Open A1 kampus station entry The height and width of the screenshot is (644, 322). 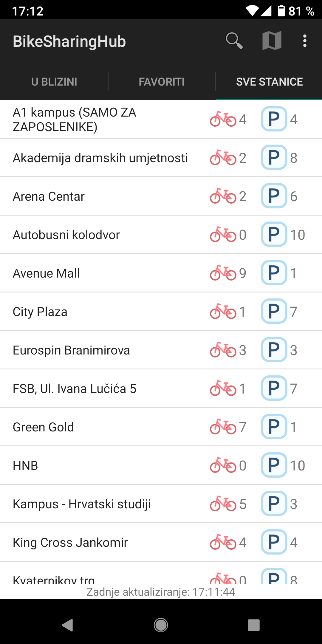point(75,120)
